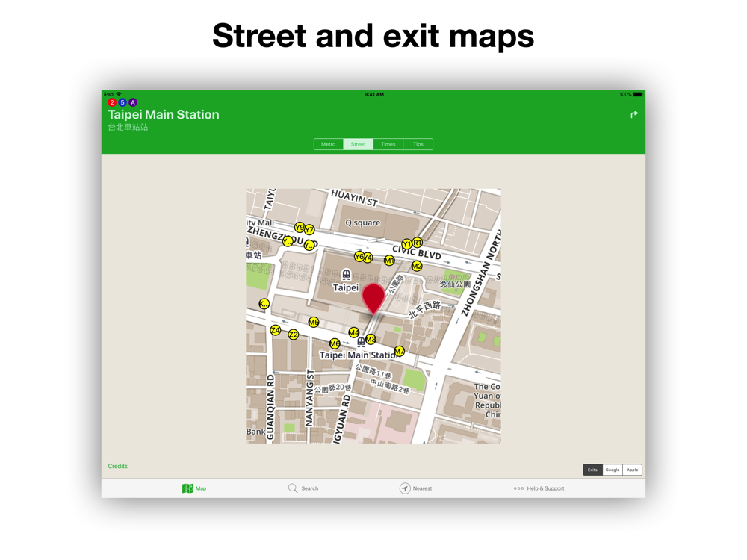Tap train icon above Taipei Main Station label
747x560 pixels.
[x=361, y=341]
